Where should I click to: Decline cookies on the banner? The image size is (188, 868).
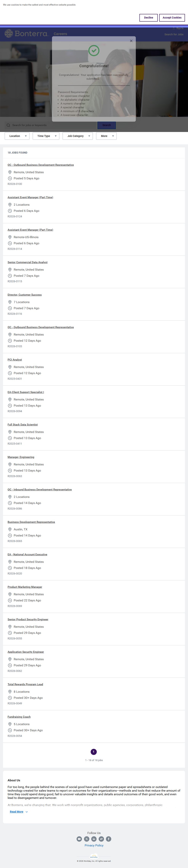[x=148, y=18]
